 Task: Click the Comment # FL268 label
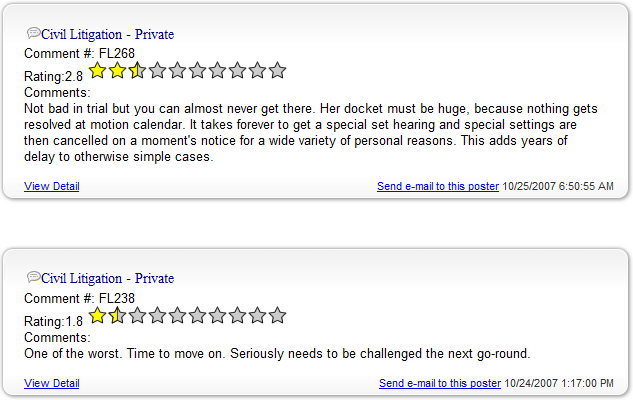[x=80, y=53]
